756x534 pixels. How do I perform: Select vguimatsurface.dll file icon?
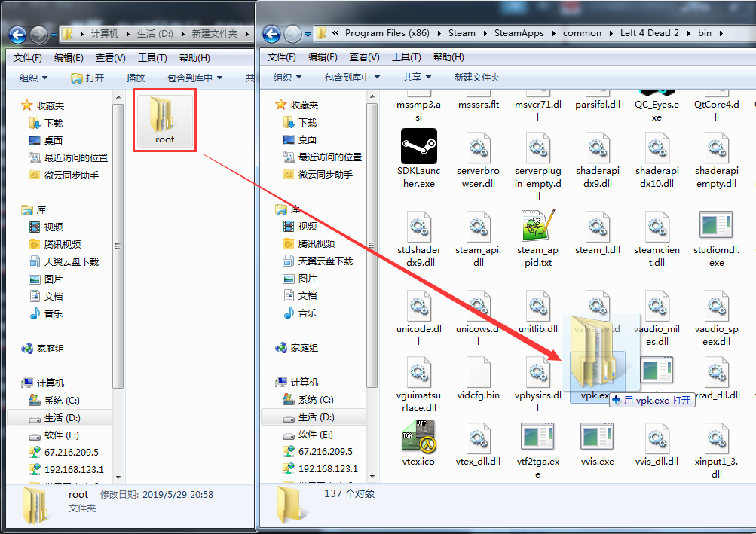tap(418, 371)
